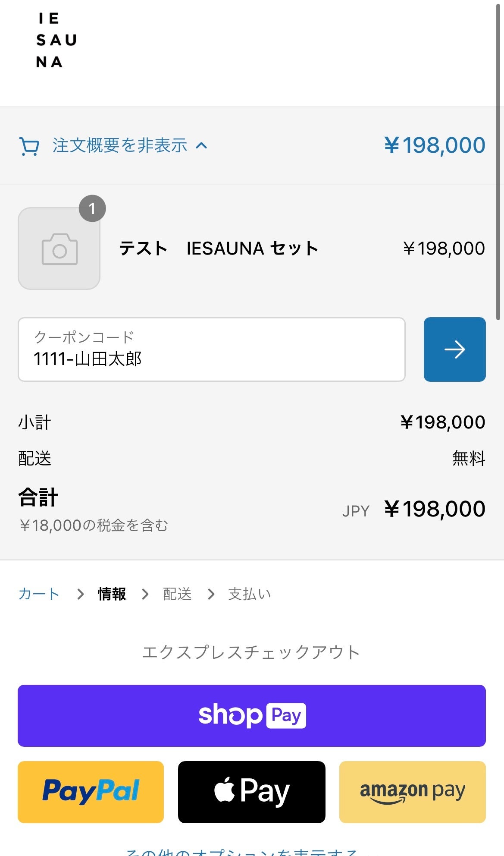Click chevron between カート and 情報
This screenshot has width=504, height=856.
[80, 594]
